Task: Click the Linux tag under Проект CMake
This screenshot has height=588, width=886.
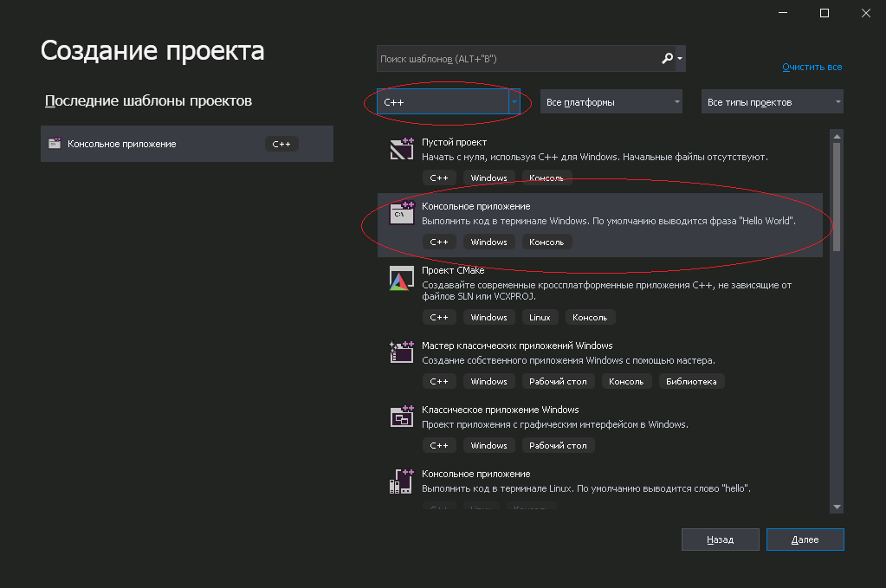Action: click(x=540, y=318)
